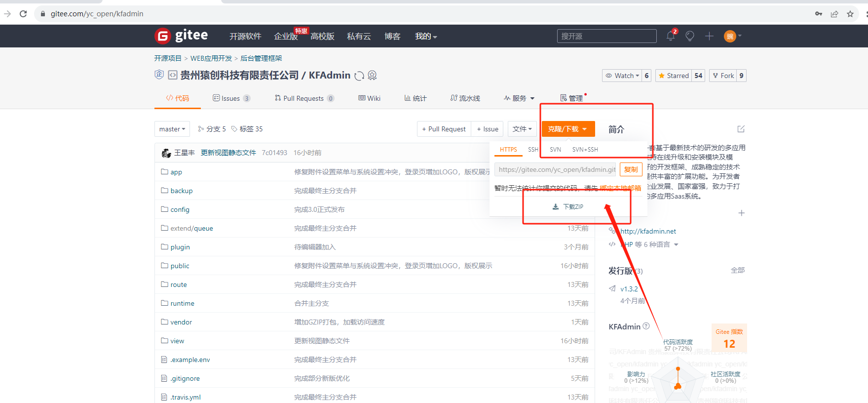Click the share page icon in address bar

(834, 14)
